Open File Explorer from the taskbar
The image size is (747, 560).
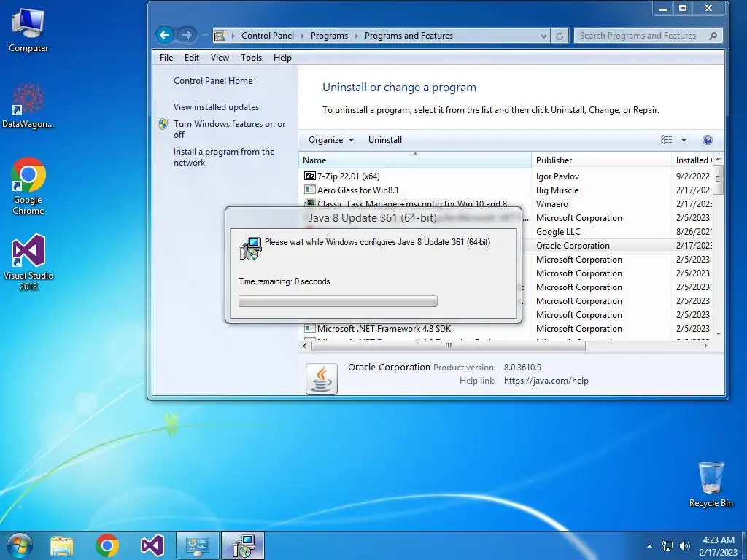[62, 546]
